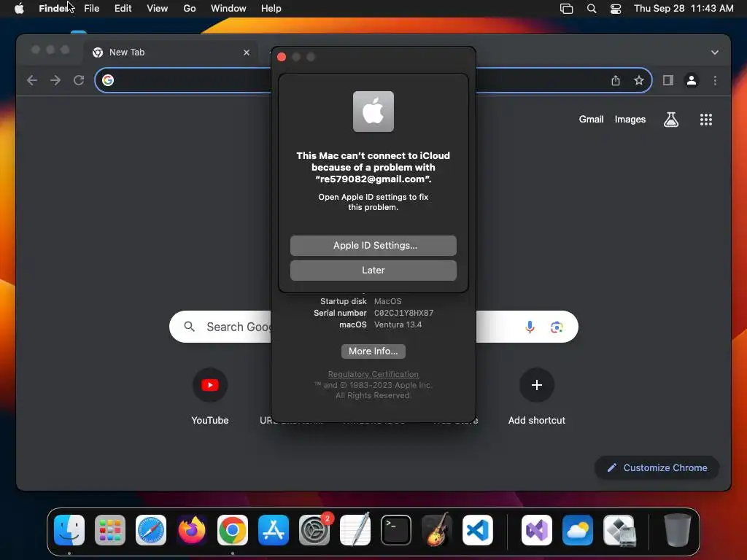Switch to Chrome from the Dock

[233, 530]
